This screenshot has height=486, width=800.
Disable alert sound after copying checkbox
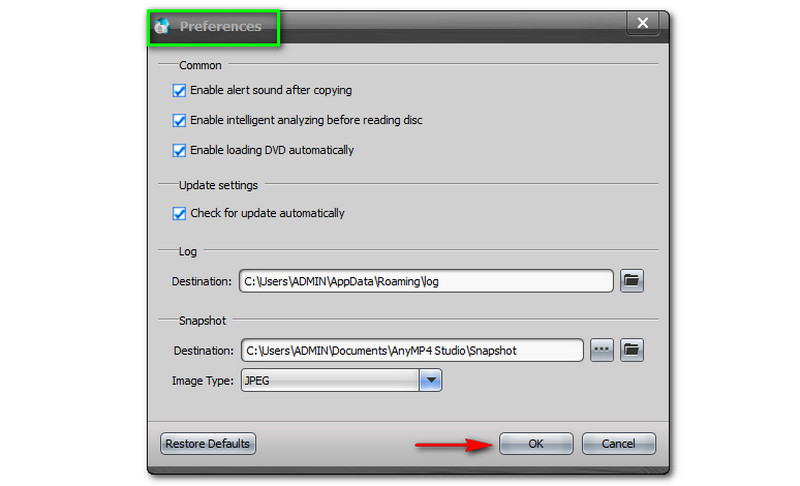pyautogui.click(x=179, y=91)
